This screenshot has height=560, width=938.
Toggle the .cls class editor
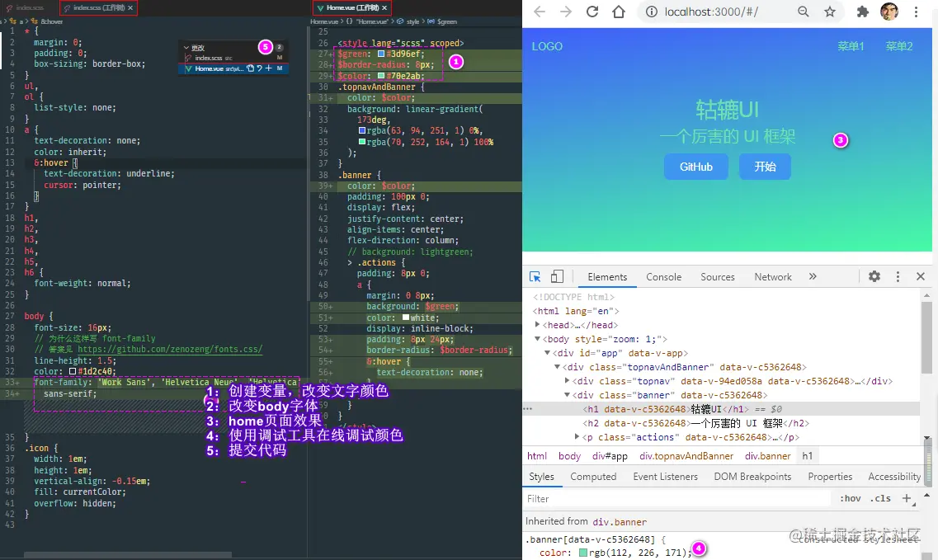click(880, 498)
